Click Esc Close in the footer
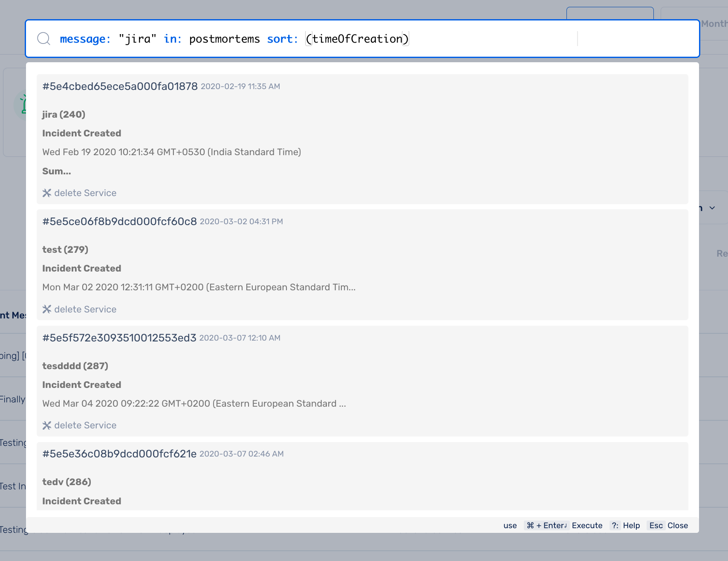Image resolution: width=728 pixels, height=561 pixels. coord(668,526)
